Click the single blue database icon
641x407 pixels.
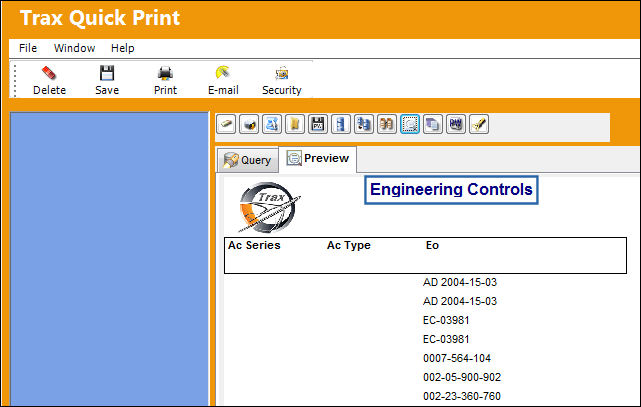click(341, 124)
